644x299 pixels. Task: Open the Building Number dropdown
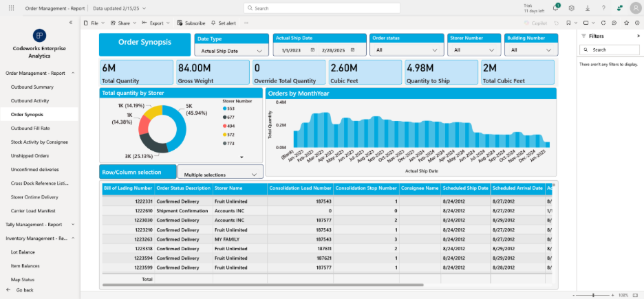pos(531,50)
